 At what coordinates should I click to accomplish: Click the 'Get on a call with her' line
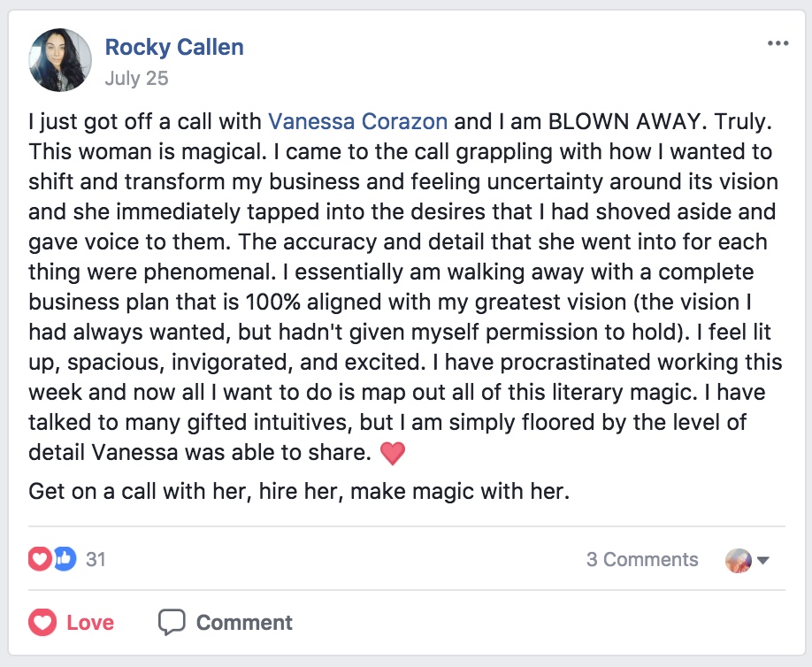[x=299, y=492]
